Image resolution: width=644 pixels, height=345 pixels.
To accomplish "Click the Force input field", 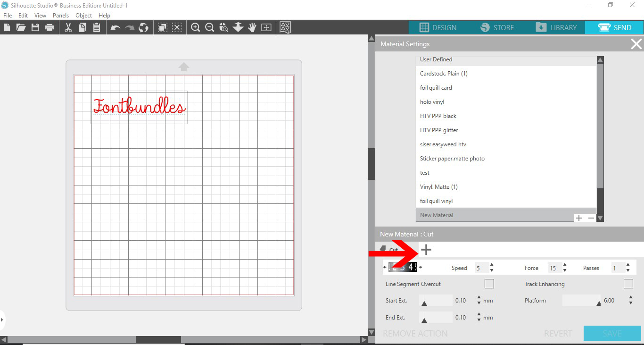I will (554, 268).
